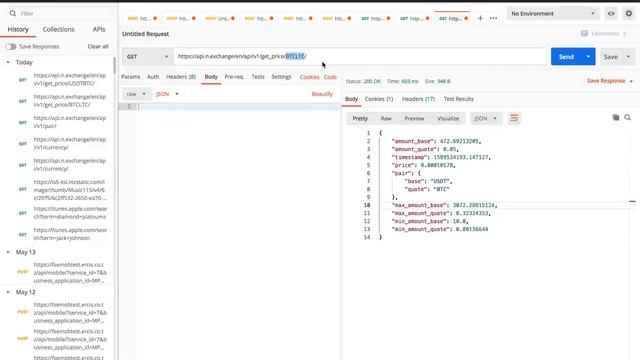Image resolution: width=640 pixels, height=360 pixels.
Task: Click the wrap lines icon in response toolbar
Action: click(x=514, y=118)
